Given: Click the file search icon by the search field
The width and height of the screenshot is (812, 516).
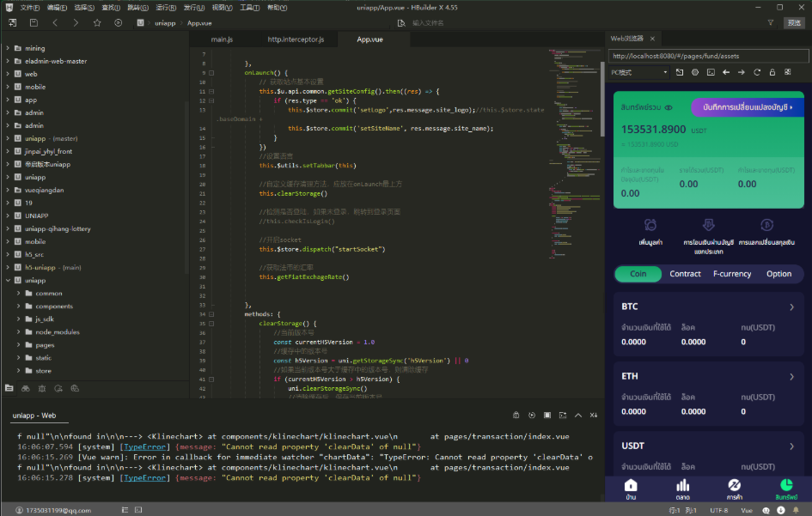Looking at the screenshot, I should (x=401, y=23).
